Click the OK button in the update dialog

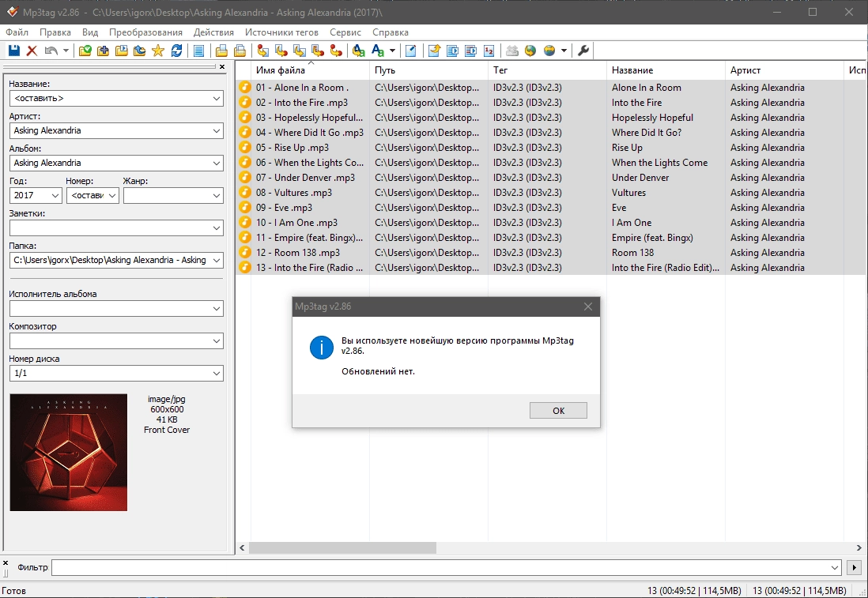click(x=558, y=411)
